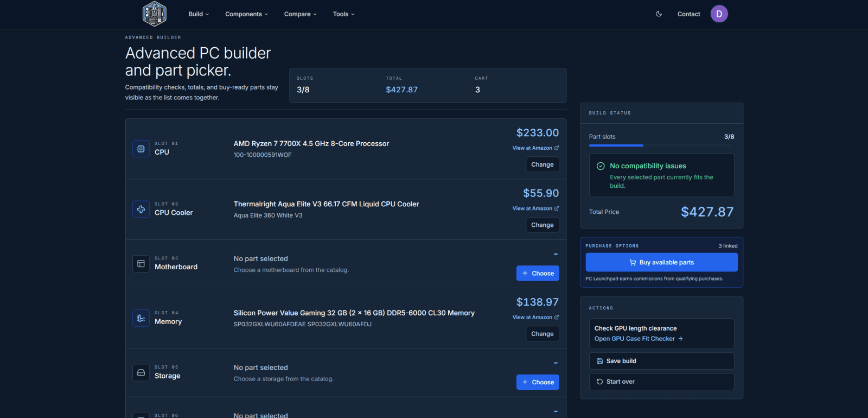The width and height of the screenshot is (868, 418).
Task: Choose a motherboard part
Action: tap(538, 274)
